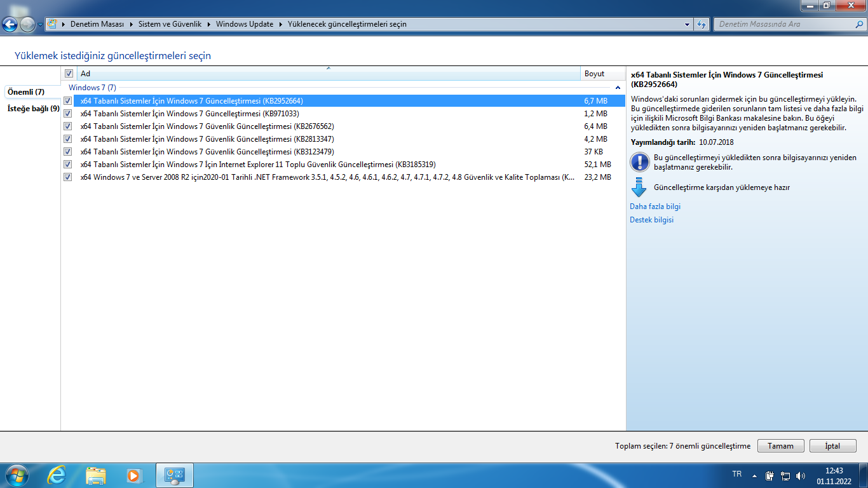Click the 23,2 MB size value

click(x=597, y=177)
